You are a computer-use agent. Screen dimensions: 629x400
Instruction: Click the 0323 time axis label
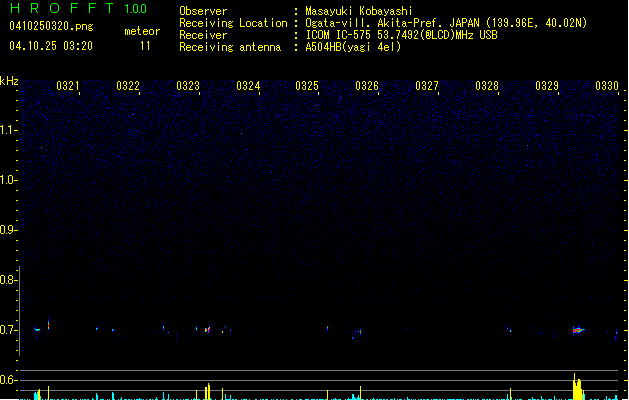tap(188, 86)
